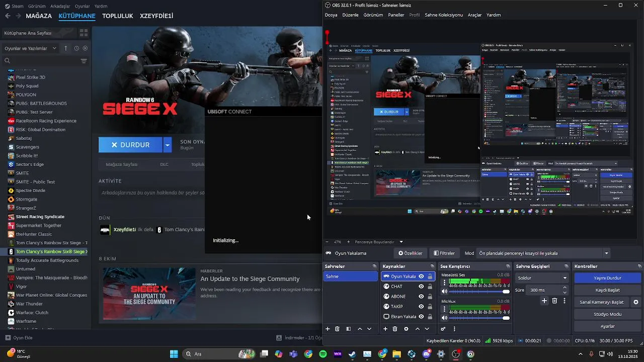Adjust Mic/Aux volume slider
Image resolution: width=644 pixels, height=362 pixels.
click(479, 318)
